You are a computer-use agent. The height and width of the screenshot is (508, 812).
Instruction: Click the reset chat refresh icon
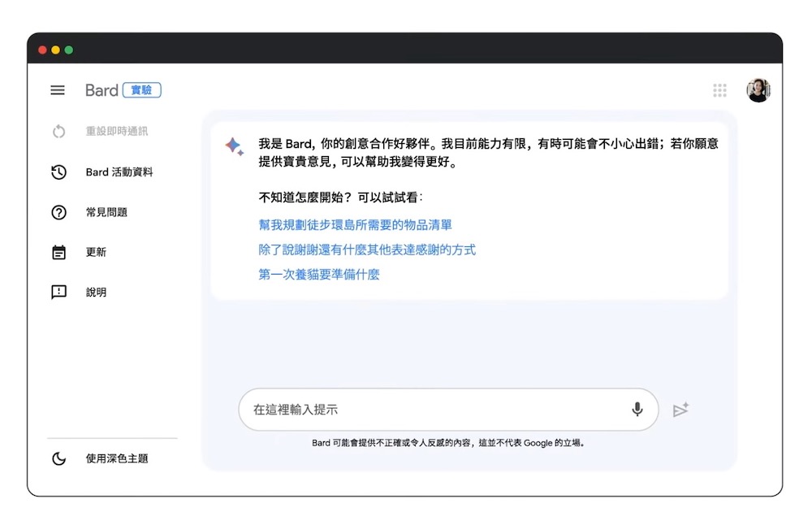click(x=58, y=132)
